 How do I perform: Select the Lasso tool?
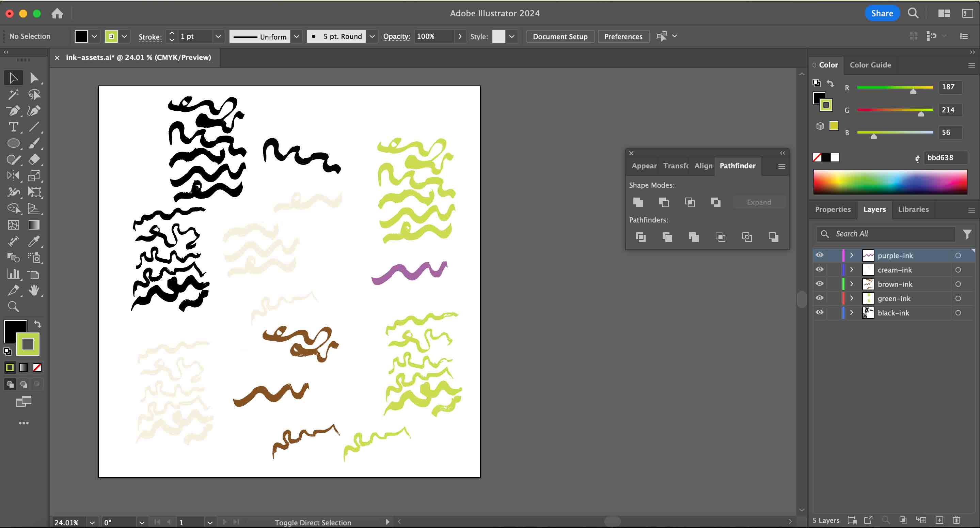click(34, 94)
